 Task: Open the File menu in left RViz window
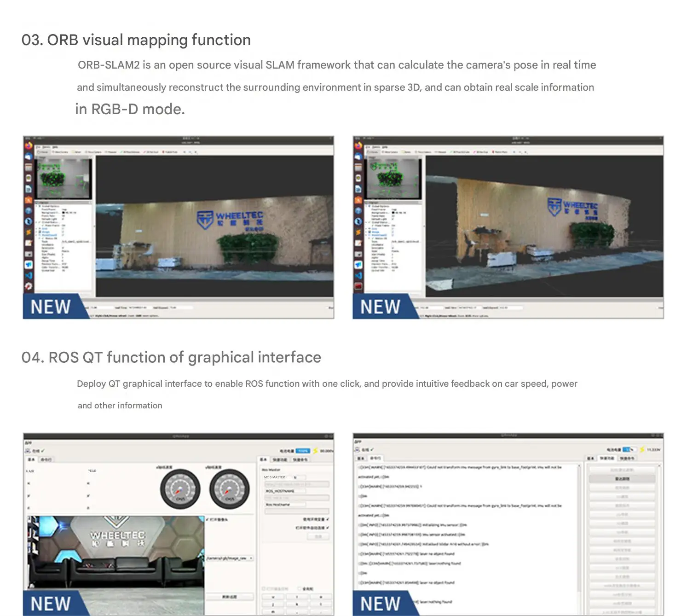coord(39,147)
